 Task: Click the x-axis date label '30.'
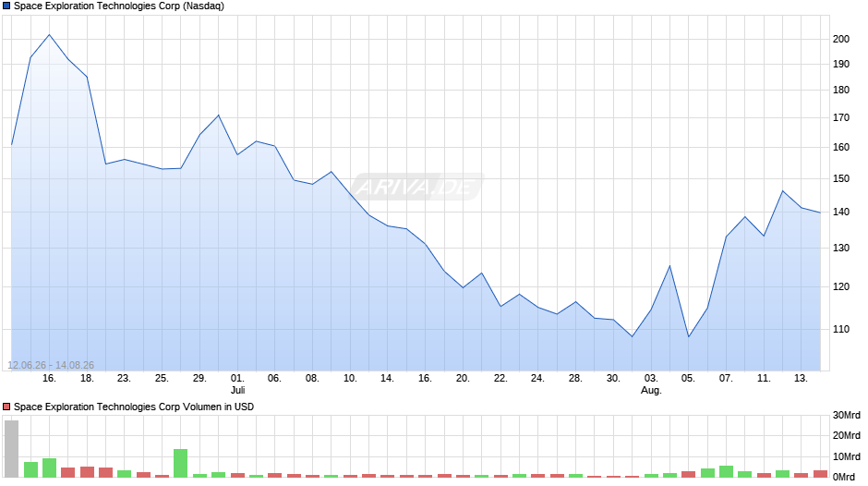pos(613,378)
